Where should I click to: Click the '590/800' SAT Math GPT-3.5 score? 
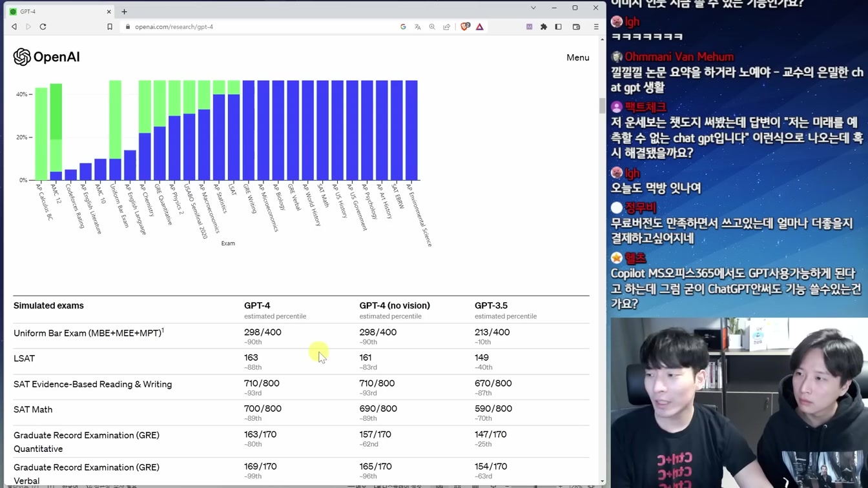(x=493, y=409)
